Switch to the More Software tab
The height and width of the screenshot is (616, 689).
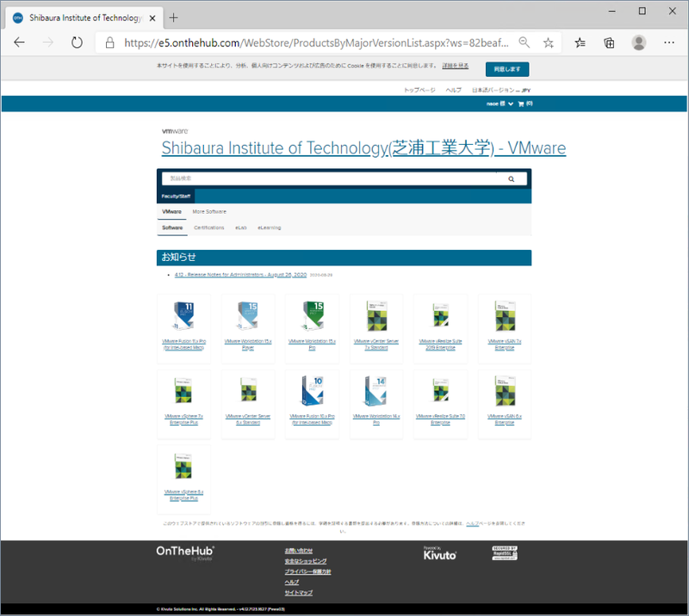pos(209,211)
